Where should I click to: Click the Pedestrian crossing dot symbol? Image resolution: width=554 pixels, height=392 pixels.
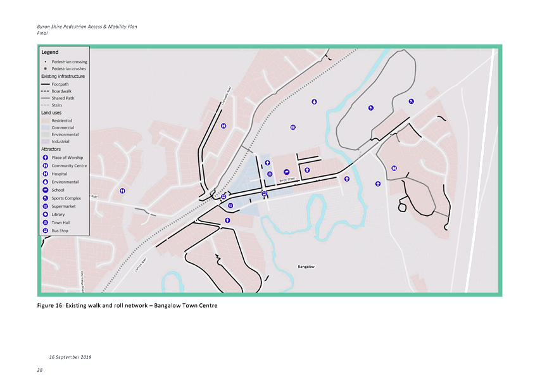(45, 62)
